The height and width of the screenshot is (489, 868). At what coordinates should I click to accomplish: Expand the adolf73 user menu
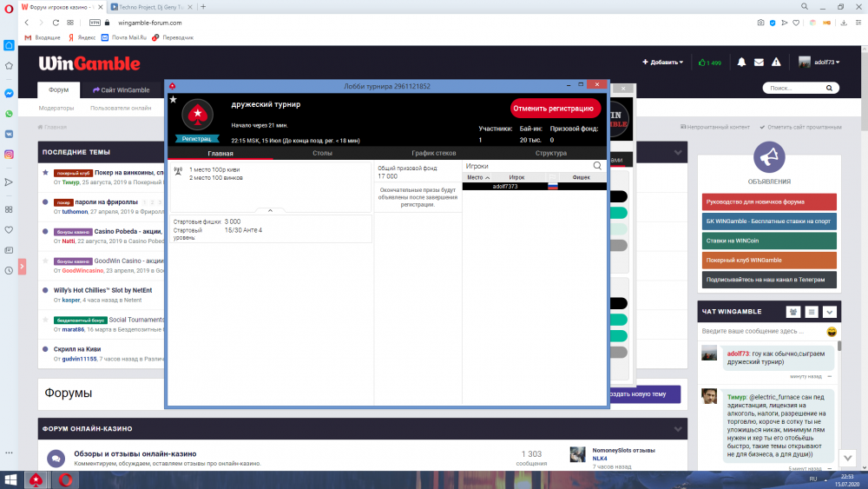pos(819,63)
